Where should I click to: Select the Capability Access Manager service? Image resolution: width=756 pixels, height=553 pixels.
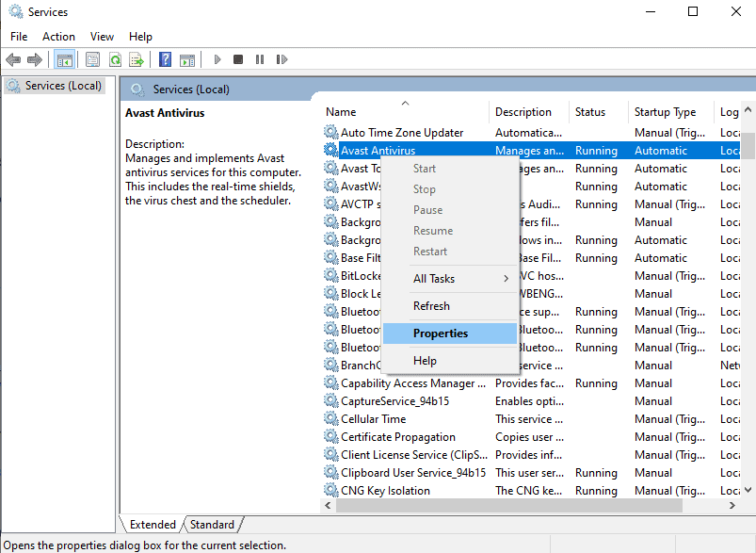(531, 383)
